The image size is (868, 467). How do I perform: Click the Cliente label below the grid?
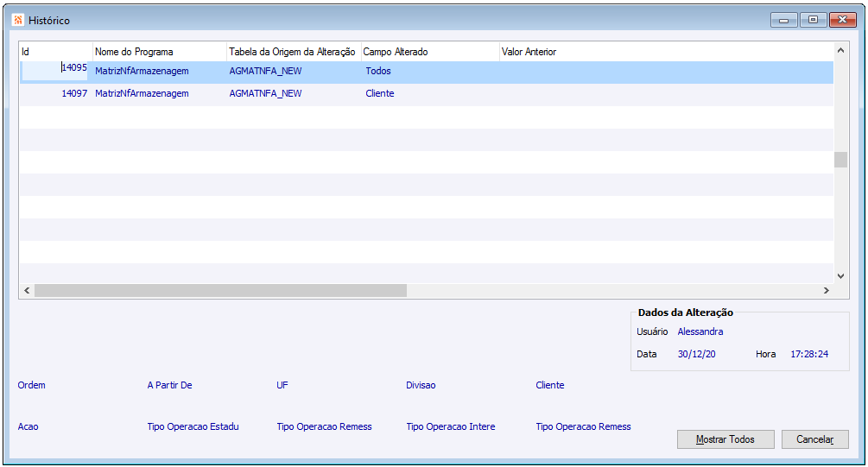click(x=549, y=385)
